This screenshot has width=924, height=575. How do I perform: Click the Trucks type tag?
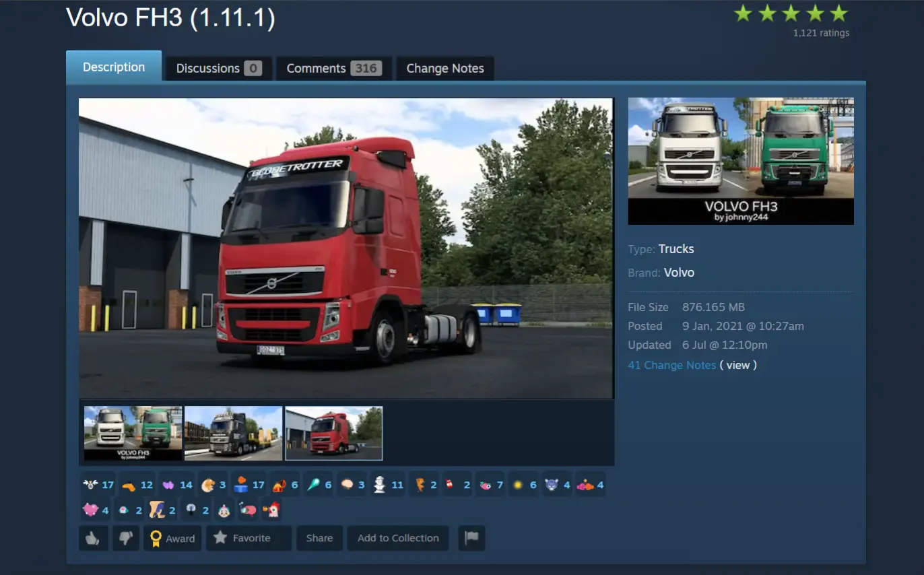676,248
